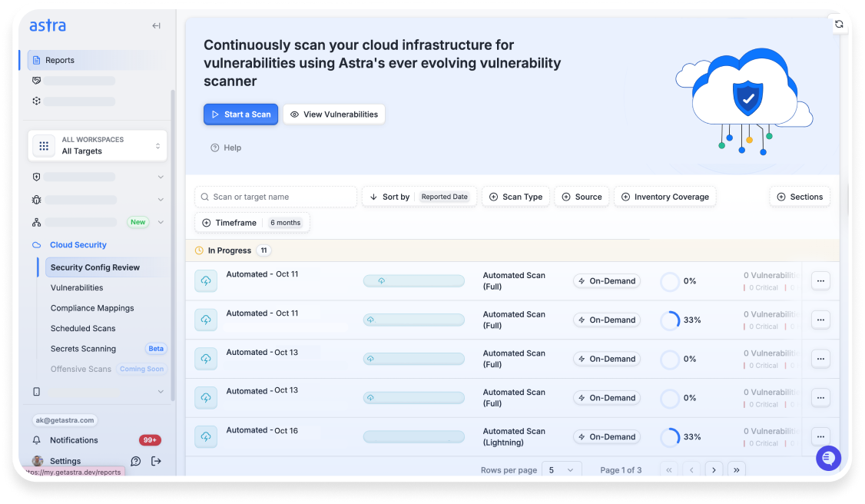Add a Scan Type filter
The height and width of the screenshot is (504, 865).
tap(515, 197)
